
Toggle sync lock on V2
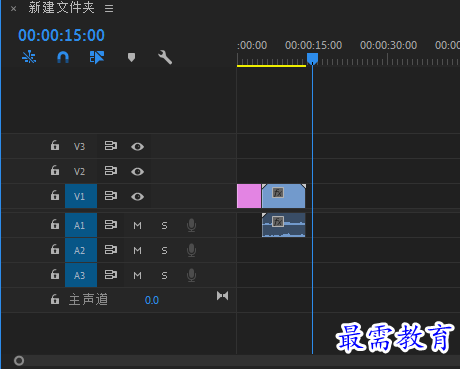coord(111,171)
